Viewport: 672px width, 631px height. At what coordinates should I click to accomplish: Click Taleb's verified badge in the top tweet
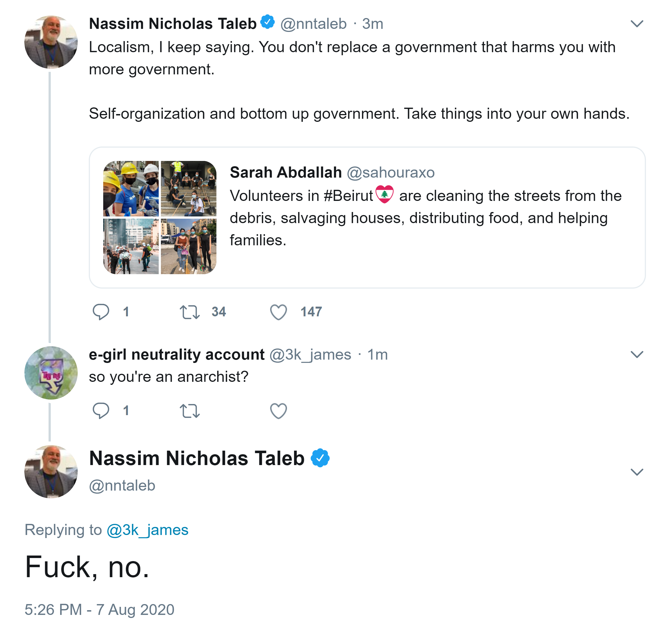pyautogui.click(x=267, y=22)
